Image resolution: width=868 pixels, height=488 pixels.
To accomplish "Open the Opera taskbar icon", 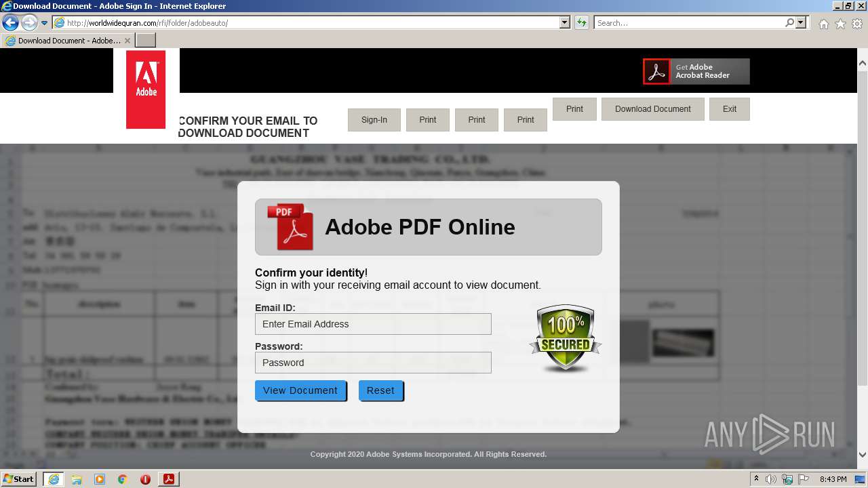I will pyautogui.click(x=145, y=479).
